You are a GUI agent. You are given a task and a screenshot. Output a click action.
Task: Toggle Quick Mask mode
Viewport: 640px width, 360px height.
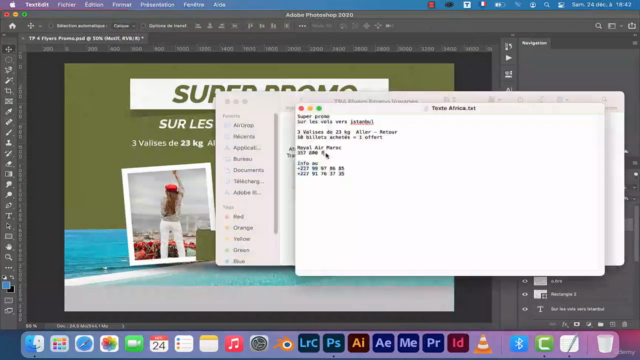[x=9, y=300]
